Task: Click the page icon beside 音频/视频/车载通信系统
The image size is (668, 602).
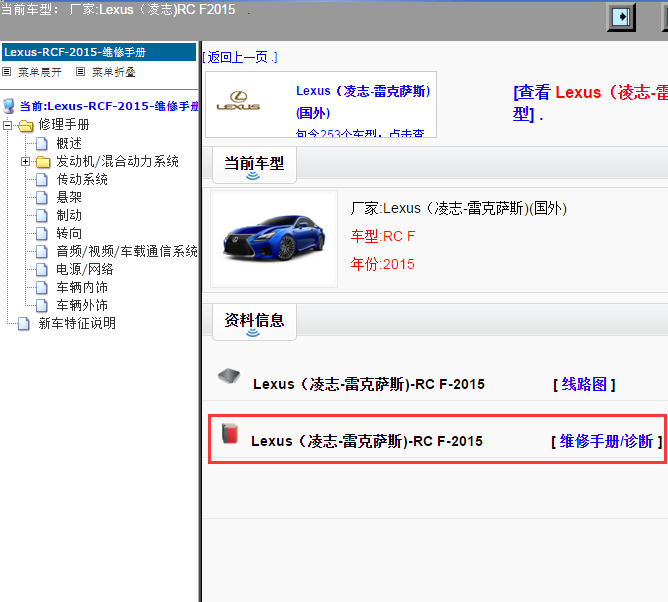Action: (42, 251)
